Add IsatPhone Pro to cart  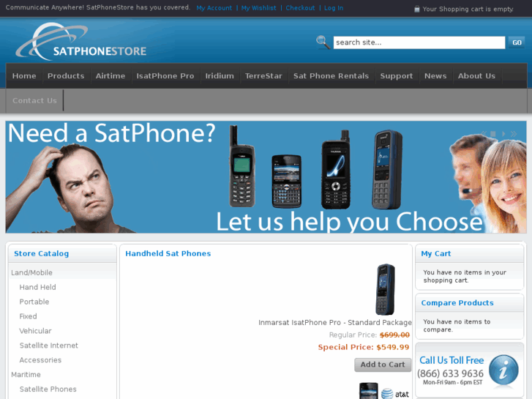click(383, 365)
